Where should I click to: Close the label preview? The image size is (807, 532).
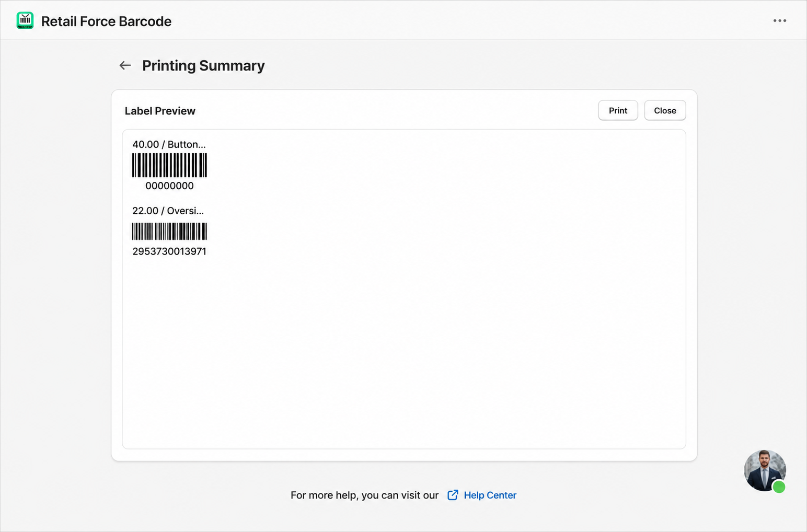[x=665, y=110]
